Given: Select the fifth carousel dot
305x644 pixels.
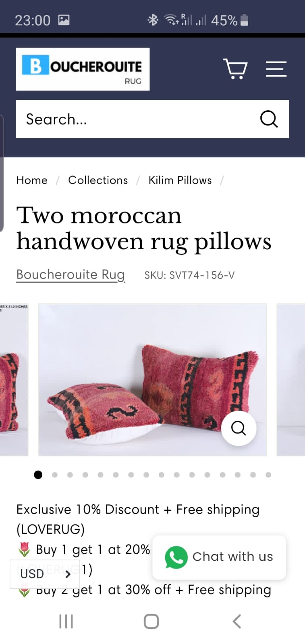Looking at the screenshot, I should (x=100, y=475).
